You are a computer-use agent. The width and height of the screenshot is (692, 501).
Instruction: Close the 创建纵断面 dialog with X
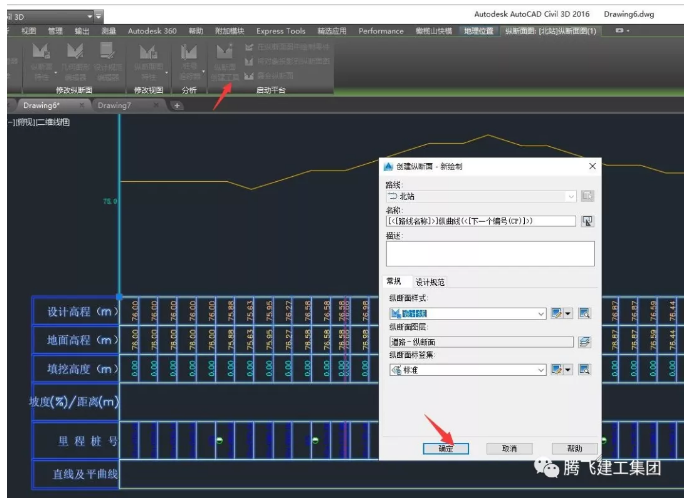tap(592, 166)
